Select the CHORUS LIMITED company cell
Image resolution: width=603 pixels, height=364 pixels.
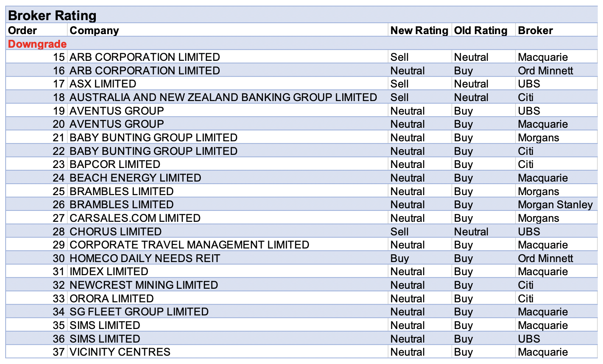point(116,231)
